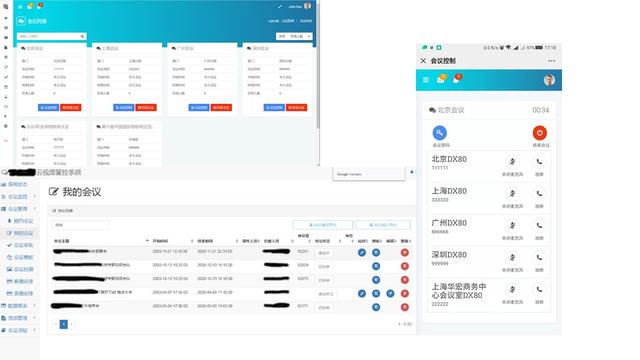
Task: Hang up call for 广州DX80
Action: point(539,226)
